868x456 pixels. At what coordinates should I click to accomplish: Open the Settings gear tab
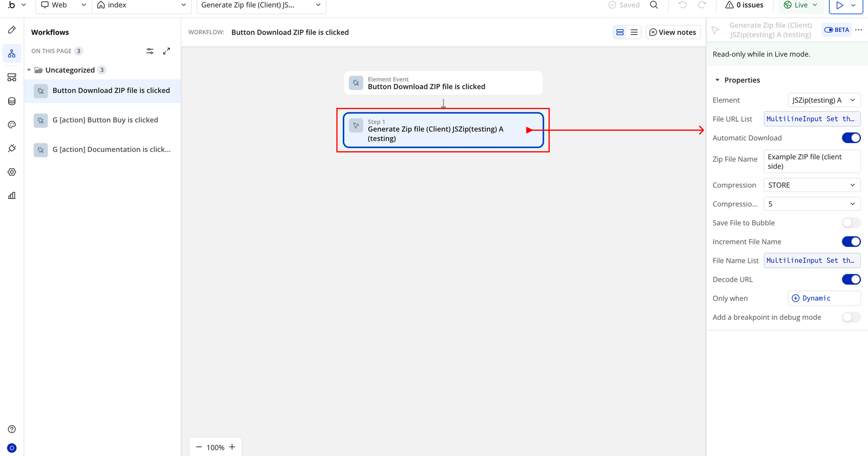click(12, 172)
